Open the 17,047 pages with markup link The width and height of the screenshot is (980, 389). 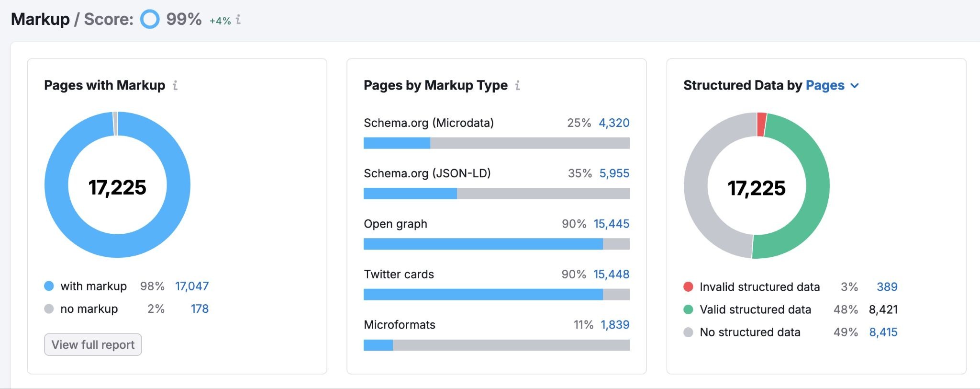click(191, 286)
